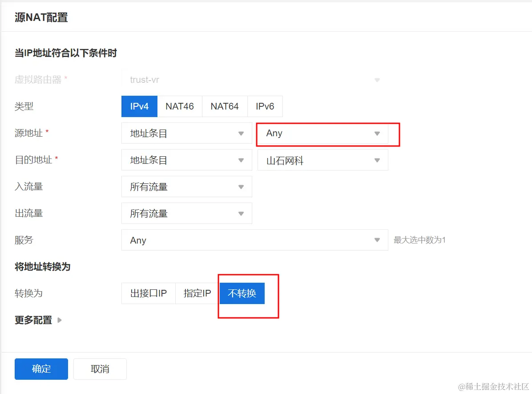Open the 入流量 所有流量 dropdown
Viewport: 532px width, 394px height.
pyautogui.click(x=187, y=187)
